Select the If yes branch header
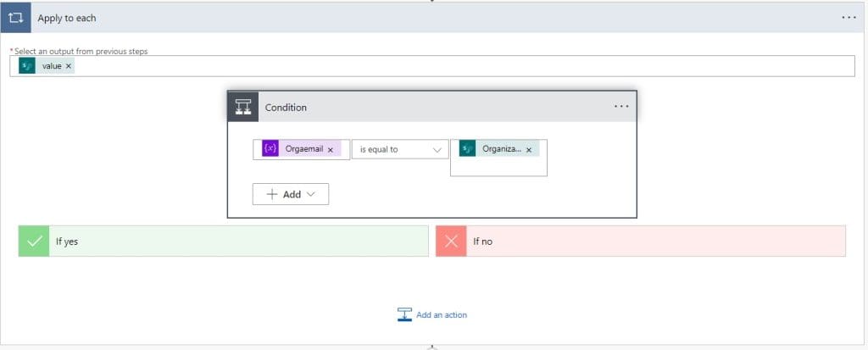868x350 pixels. pyautogui.click(x=224, y=241)
